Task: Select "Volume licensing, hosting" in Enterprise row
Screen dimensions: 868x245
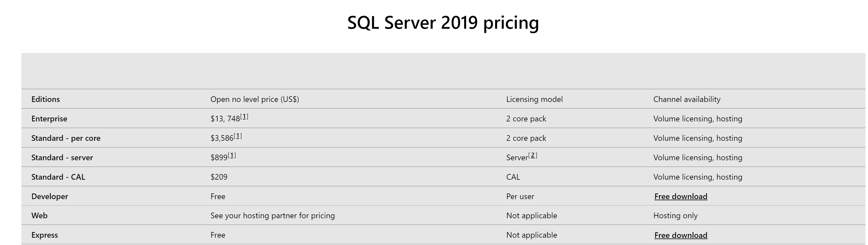Action: pos(697,119)
